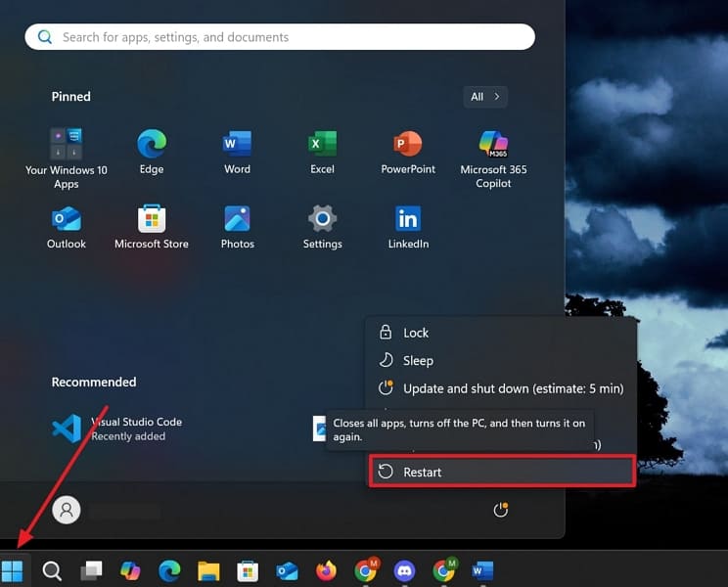The width and height of the screenshot is (728, 587).
Task: Launch Firefox from taskbar
Action: point(326,570)
